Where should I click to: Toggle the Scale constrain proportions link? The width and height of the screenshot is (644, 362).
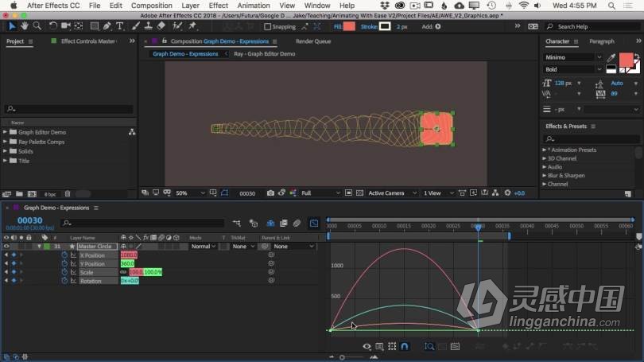tap(123, 272)
